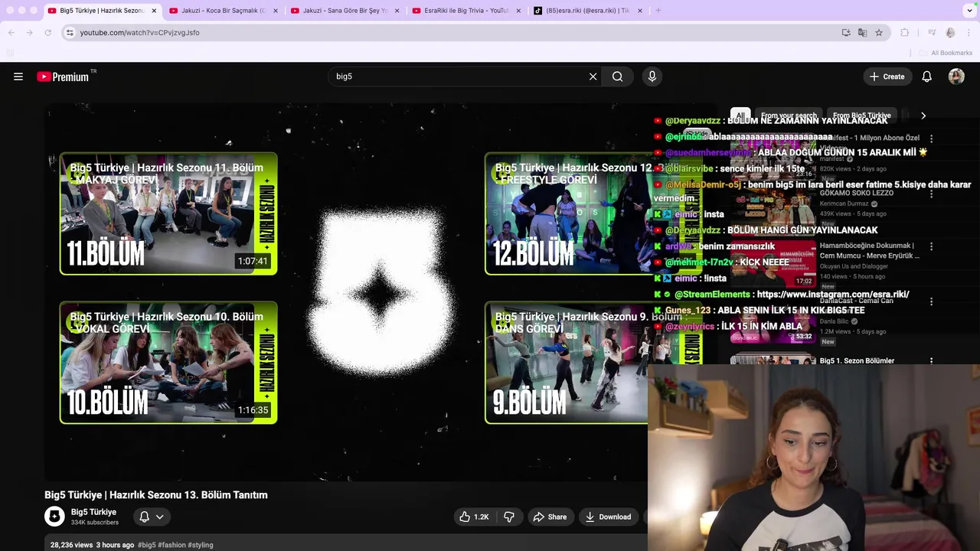The image size is (980, 551).
Task: Click the #styling hashtag link
Action: (x=200, y=545)
